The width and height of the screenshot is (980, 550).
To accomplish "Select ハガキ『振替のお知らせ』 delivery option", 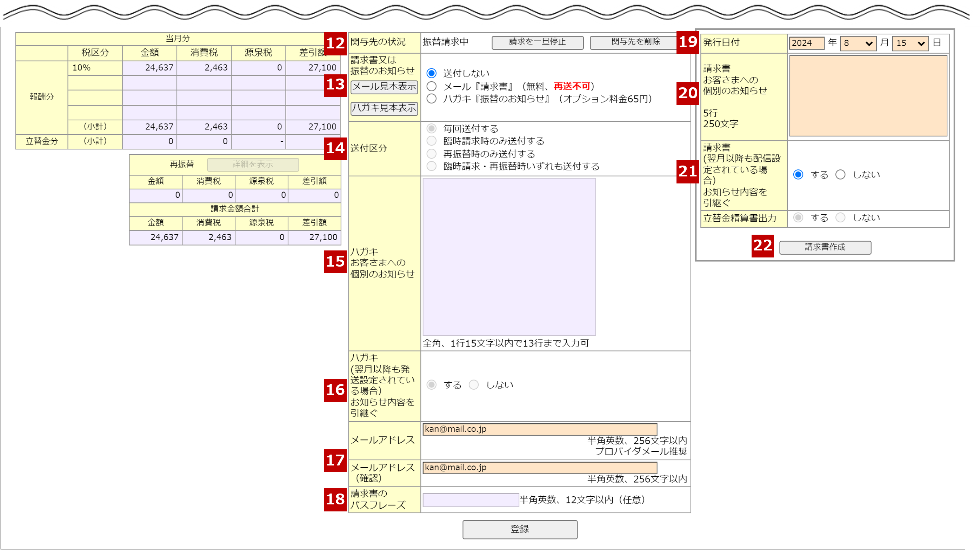I will [x=431, y=99].
